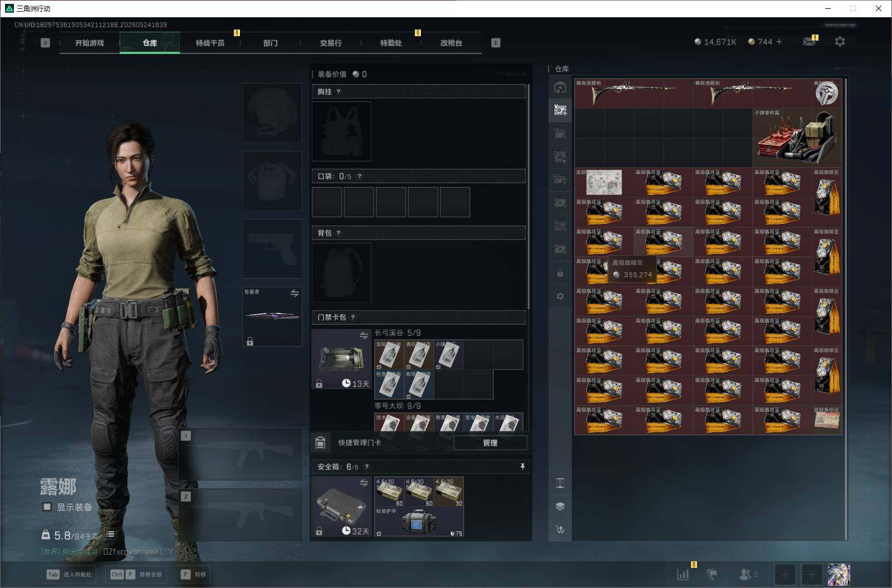Go to the 交易行 tab
Image resolution: width=892 pixels, height=588 pixels.
[331, 43]
